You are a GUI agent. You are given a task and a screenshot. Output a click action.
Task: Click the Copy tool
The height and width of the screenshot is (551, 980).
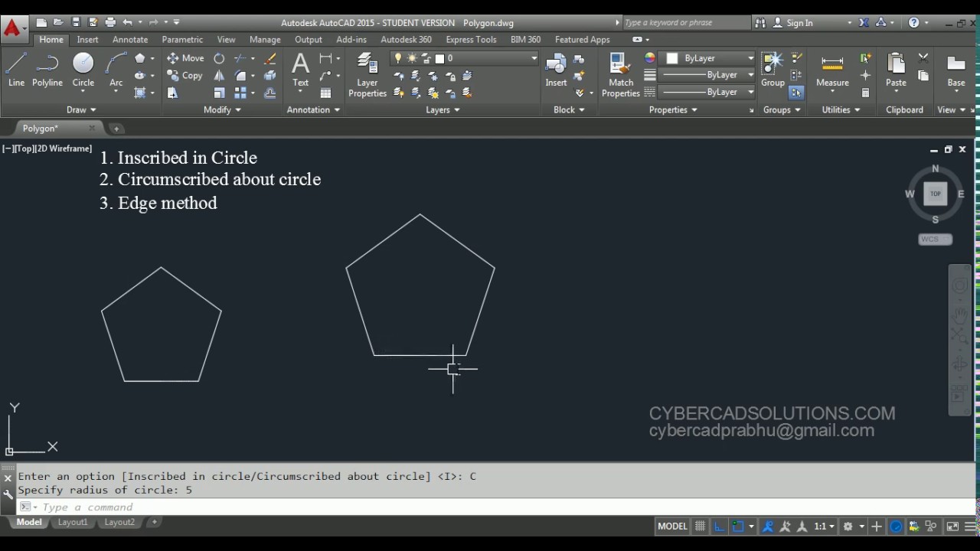click(x=185, y=76)
